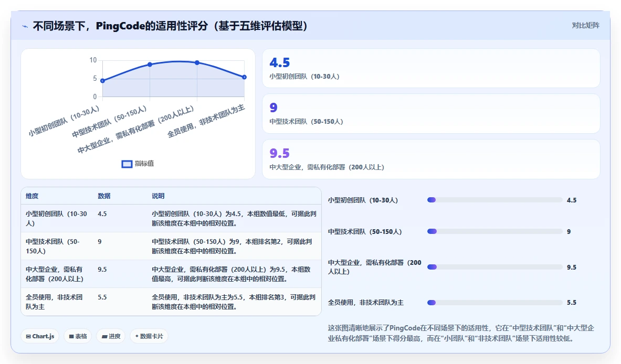The height and width of the screenshot is (364, 621).
Task: Click progress bar for 中型技术团队（50-150人）
Action: coord(494,231)
